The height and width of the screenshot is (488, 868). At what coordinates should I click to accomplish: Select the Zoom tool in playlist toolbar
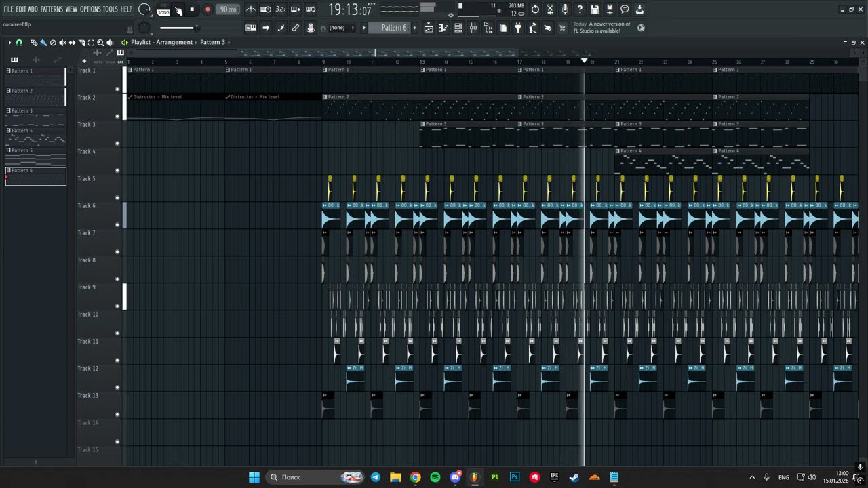pos(100,43)
